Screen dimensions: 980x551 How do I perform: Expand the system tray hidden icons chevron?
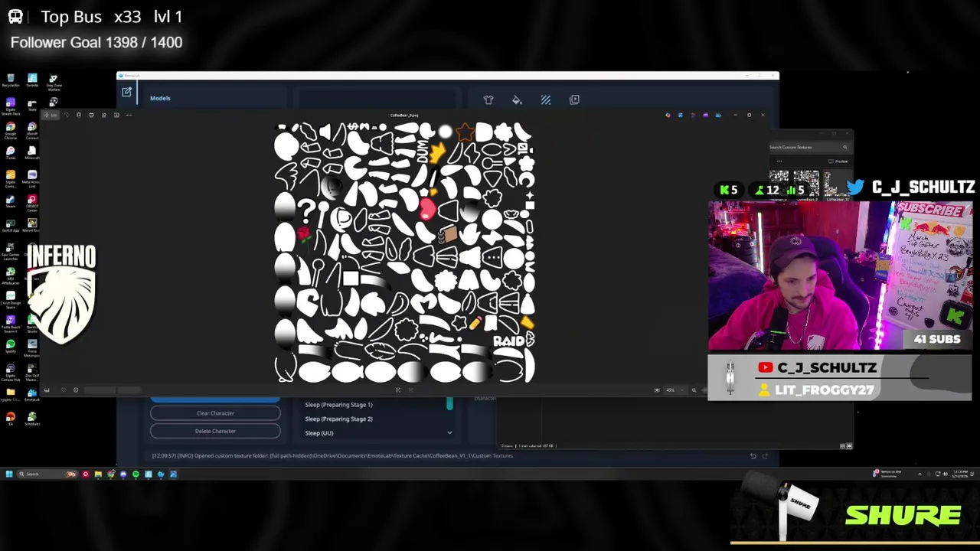click(x=920, y=474)
